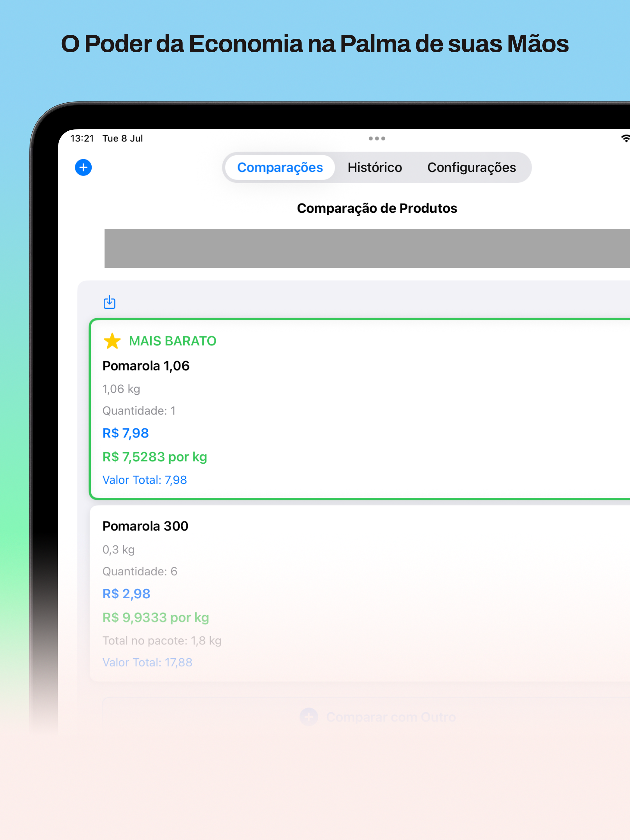The image size is (630, 840).
Task: Tap R$ 9,9333 por kg unit price
Action: 156,618
